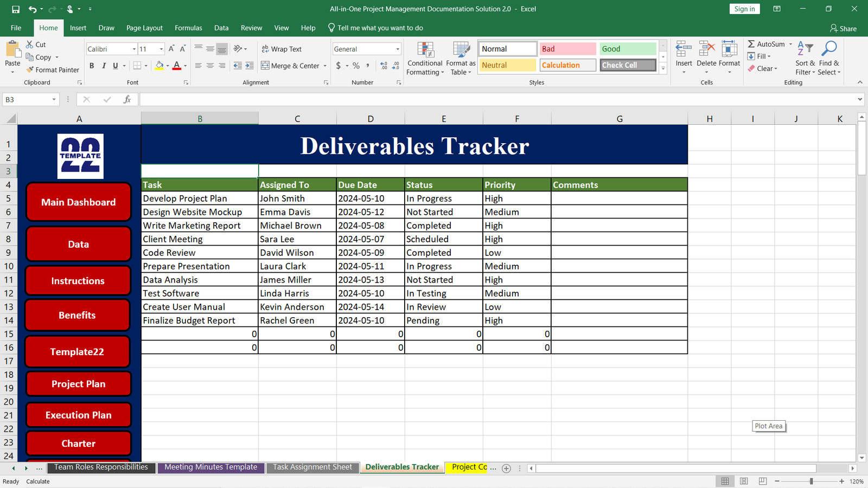Toggle Bold formatting
This screenshot has height=488, width=868.
[92, 66]
